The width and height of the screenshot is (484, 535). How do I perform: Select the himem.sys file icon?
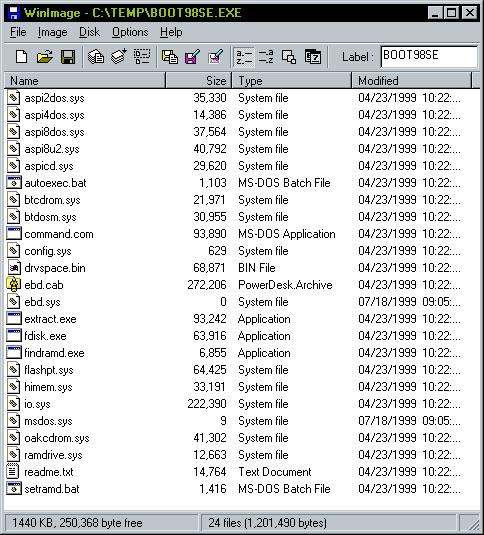14,387
